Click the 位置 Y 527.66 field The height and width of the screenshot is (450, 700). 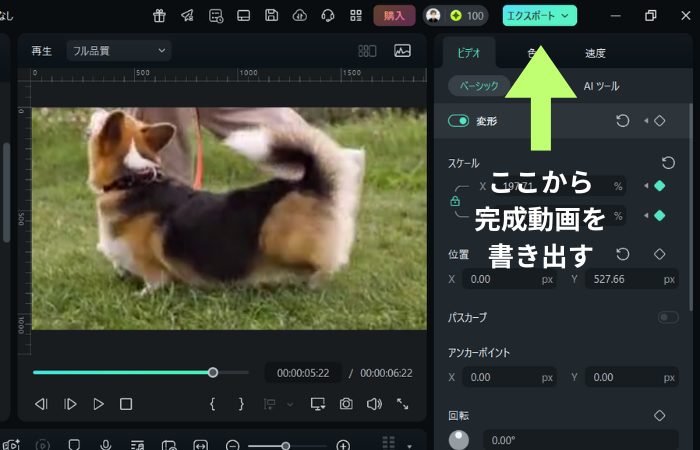pos(632,279)
